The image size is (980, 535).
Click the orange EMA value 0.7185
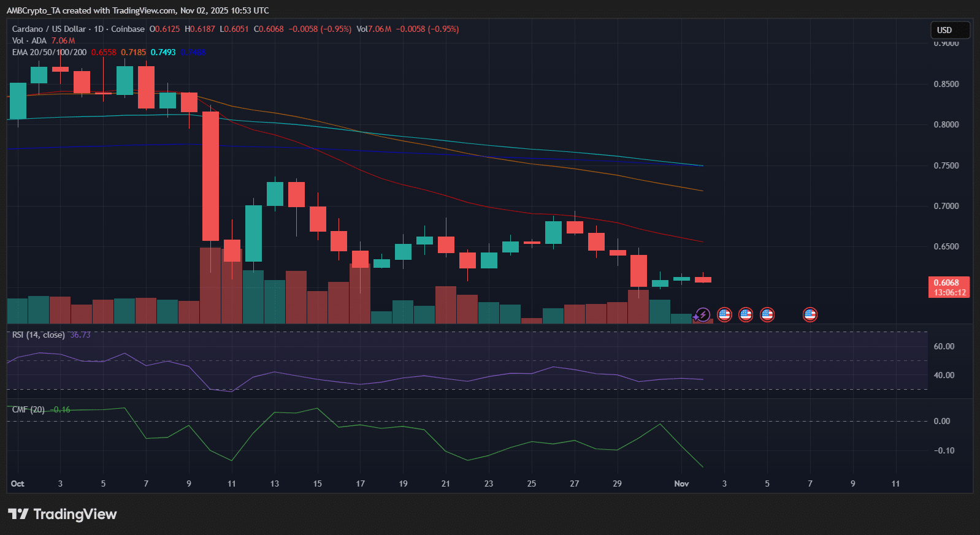tap(133, 52)
